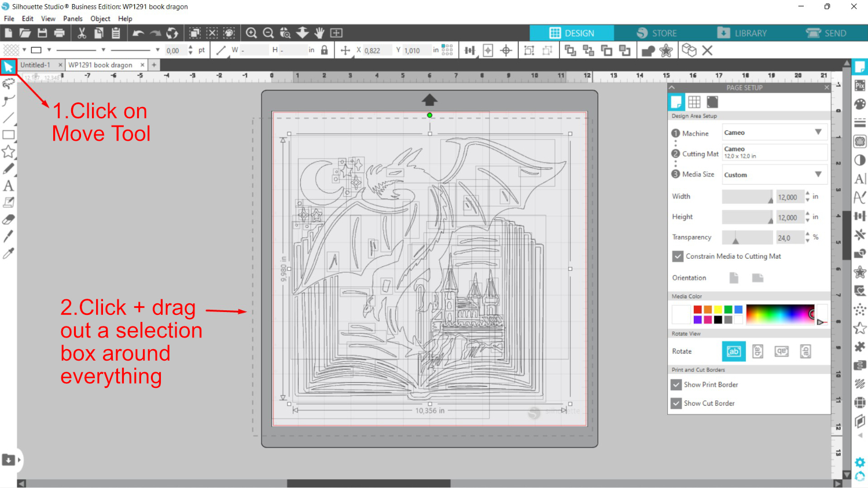
Task: Select the Rectangle drawing tool
Action: tap(8, 135)
